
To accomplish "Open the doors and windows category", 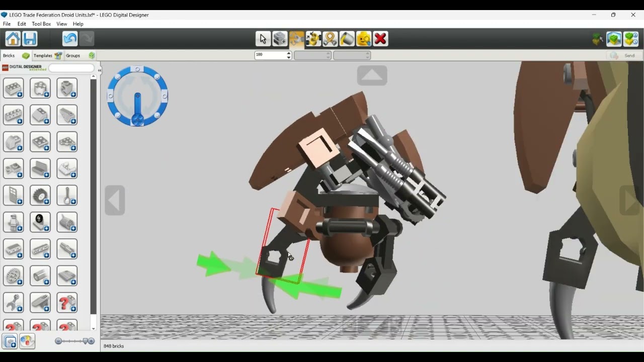I will point(14,195).
